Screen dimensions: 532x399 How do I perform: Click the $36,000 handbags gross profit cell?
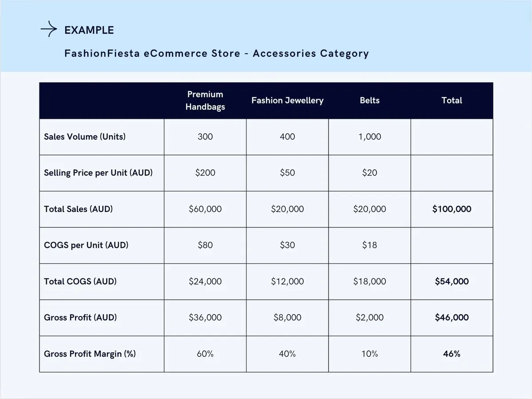[x=205, y=317]
